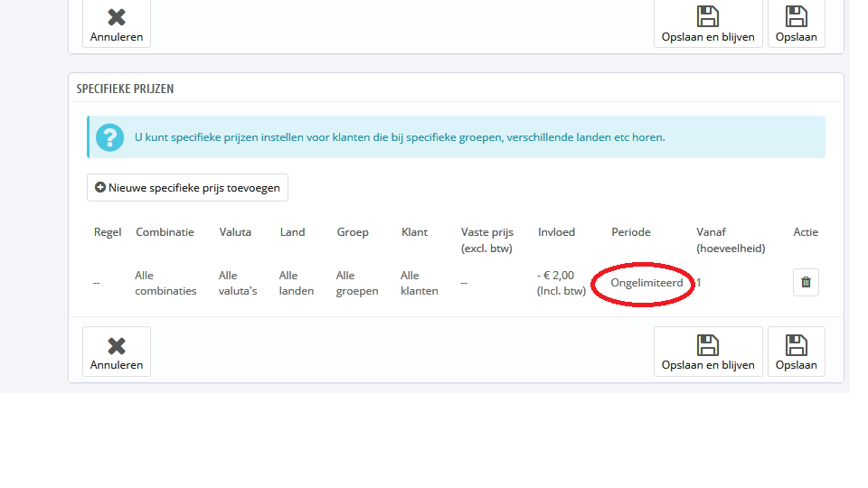
Task: Click Opslaan above the Specifieke prijzen panel
Action: (x=796, y=24)
